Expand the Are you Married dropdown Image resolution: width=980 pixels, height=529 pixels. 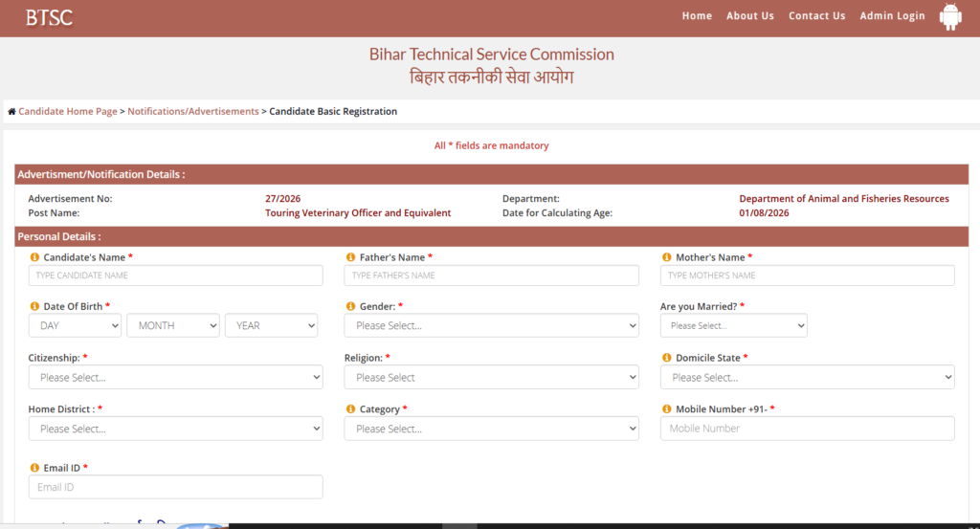click(734, 325)
